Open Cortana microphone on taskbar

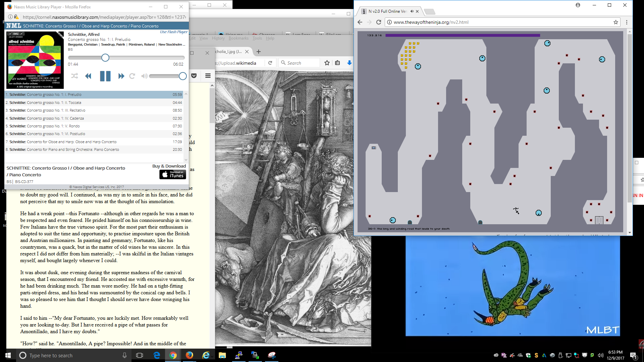click(124, 355)
